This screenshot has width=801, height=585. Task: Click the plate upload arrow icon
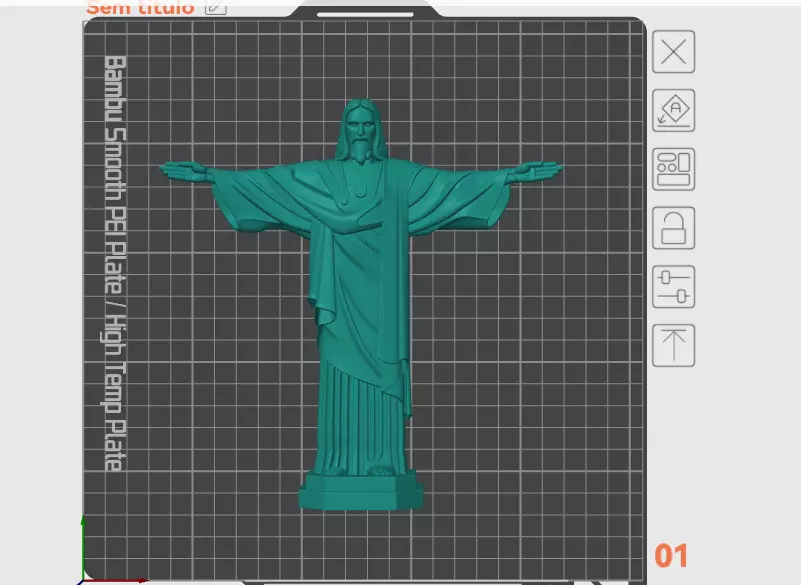coord(673,345)
